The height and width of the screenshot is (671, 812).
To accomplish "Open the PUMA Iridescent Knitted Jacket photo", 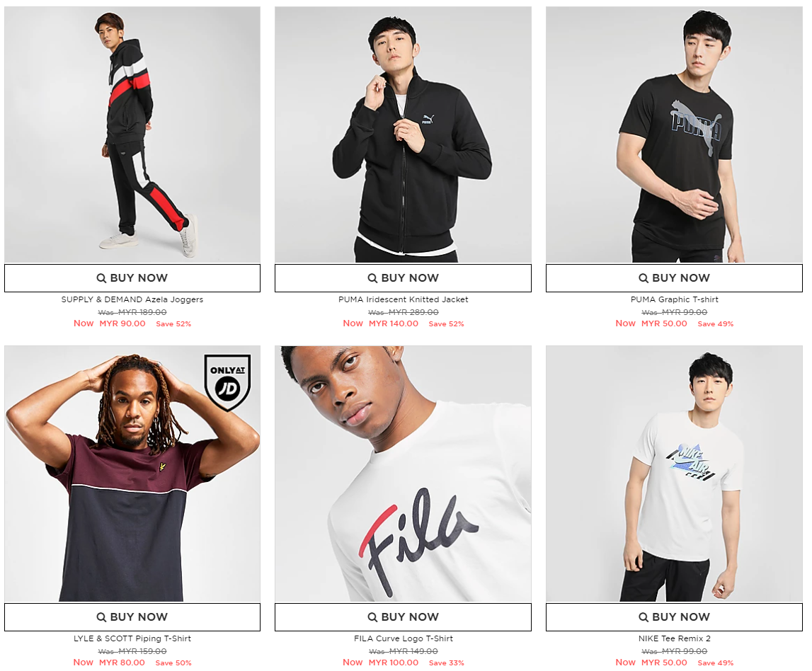I will [403, 134].
